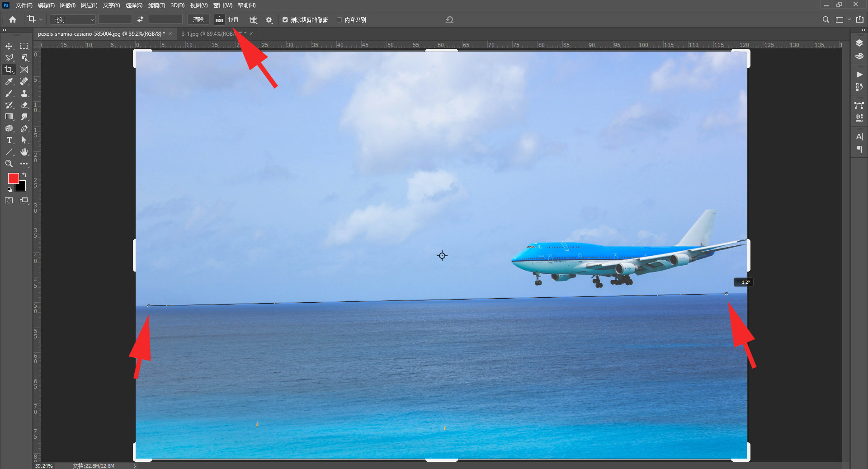Open the 比例 crop ratio dropdown
This screenshot has height=469, width=868.
(73, 19)
